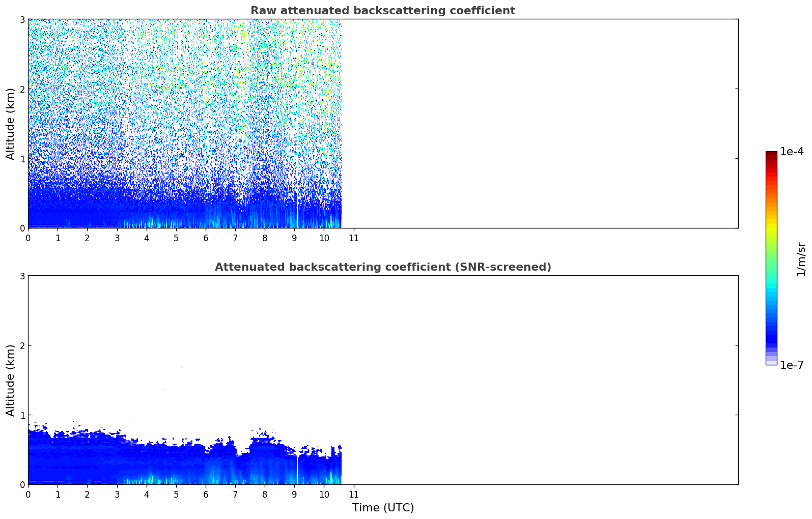Select the "1/m/sr" colorbar unit label
This screenshot has height=519, width=812.
point(801,259)
